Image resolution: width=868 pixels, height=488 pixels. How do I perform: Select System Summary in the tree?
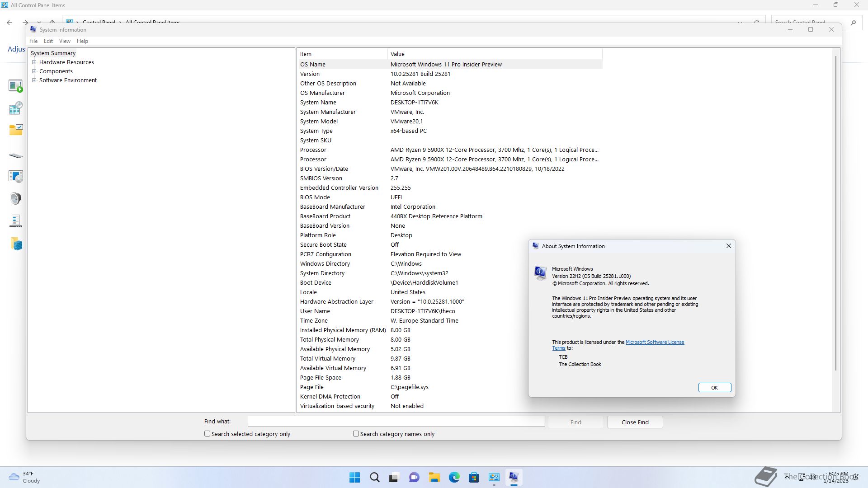[53, 53]
